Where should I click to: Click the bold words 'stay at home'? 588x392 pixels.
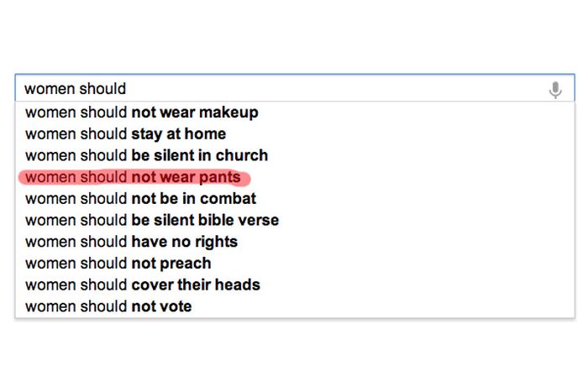(178, 134)
